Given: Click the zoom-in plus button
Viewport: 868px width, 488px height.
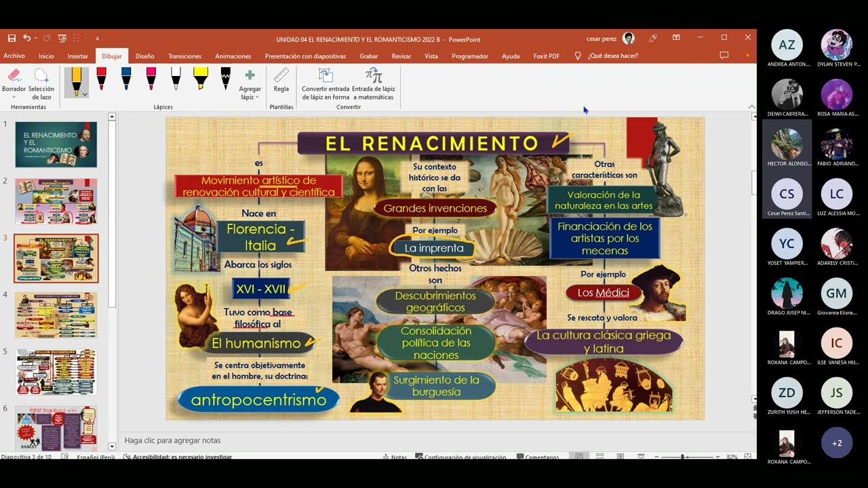Looking at the screenshot, I should (x=718, y=457).
